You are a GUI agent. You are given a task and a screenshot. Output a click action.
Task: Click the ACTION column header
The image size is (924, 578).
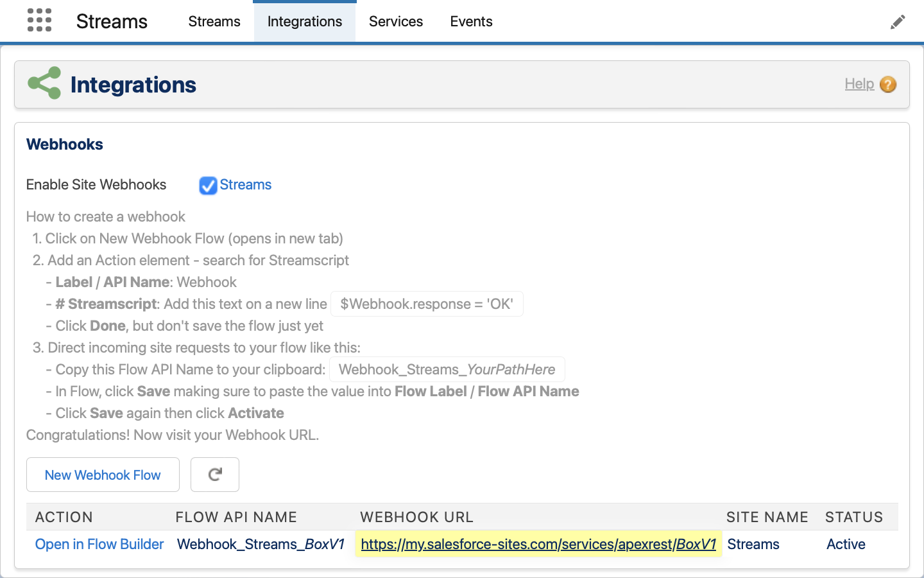(x=64, y=517)
